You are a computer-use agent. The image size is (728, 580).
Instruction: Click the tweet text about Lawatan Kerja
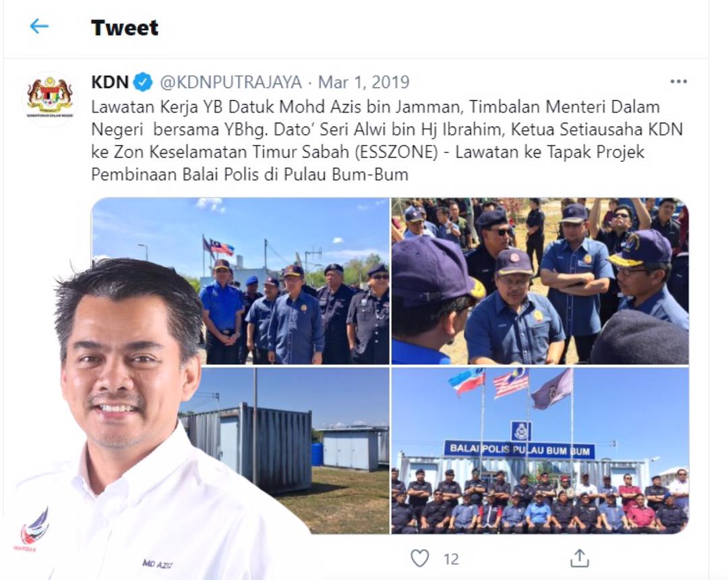pyautogui.click(x=387, y=141)
